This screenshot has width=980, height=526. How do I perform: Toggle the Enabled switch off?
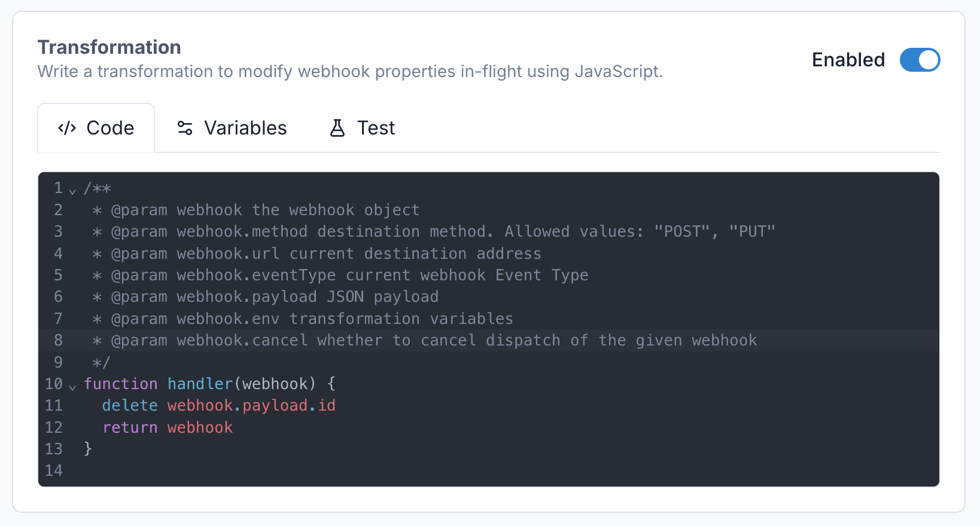(920, 60)
